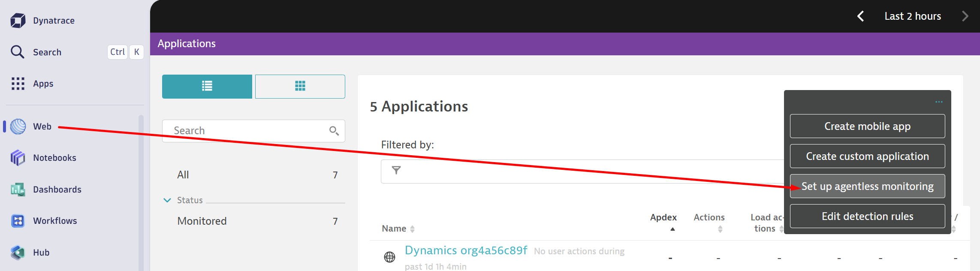Select the All filter row
This screenshot has width=980, height=271.
pos(257,175)
